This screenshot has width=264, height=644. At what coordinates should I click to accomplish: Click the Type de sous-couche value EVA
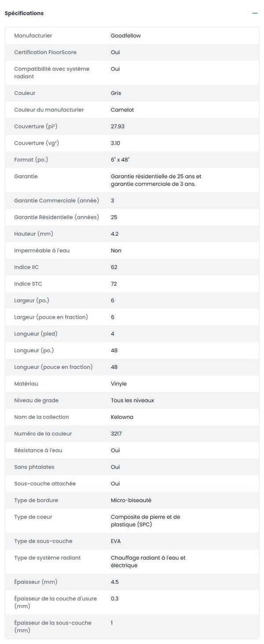pyautogui.click(x=116, y=541)
